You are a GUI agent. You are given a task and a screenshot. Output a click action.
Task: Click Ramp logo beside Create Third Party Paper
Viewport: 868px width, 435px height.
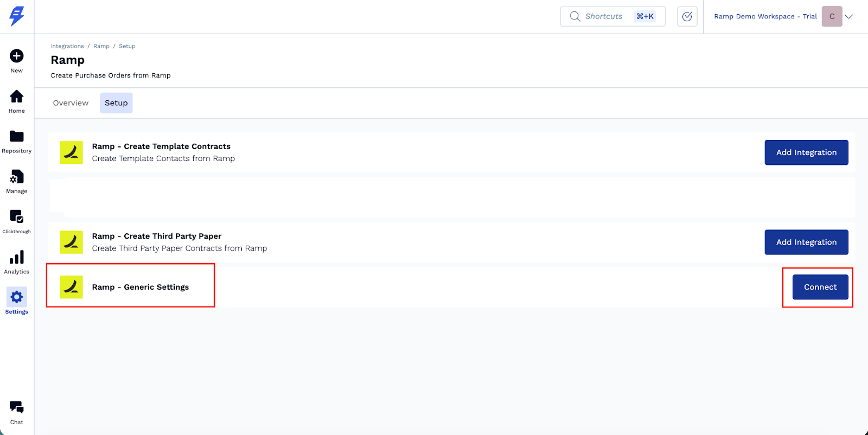coord(71,242)
